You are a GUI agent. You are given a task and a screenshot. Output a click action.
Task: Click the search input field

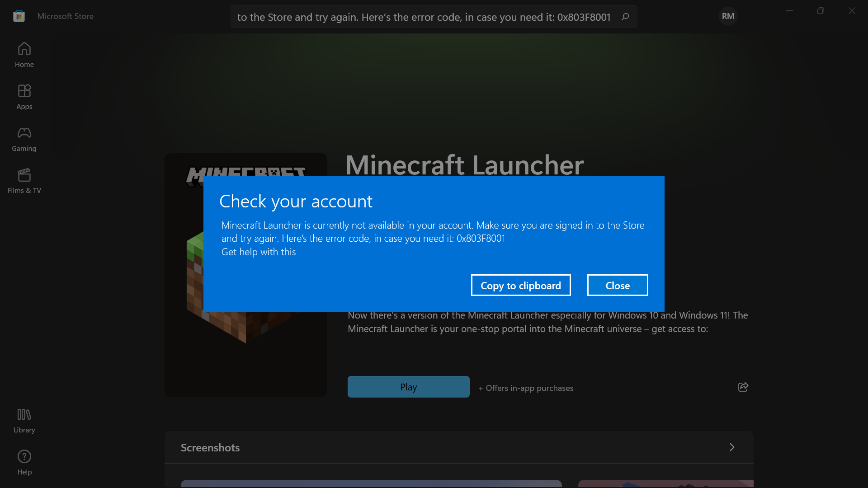click(433, 16)
